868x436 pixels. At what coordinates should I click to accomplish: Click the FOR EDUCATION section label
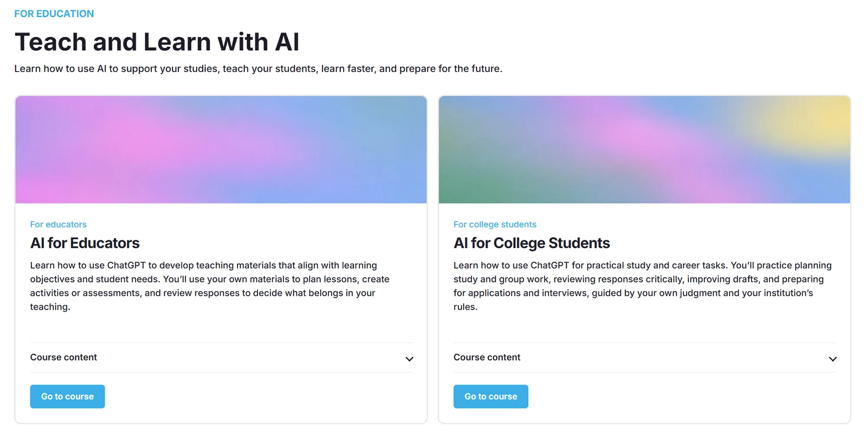tap(54, 13)
